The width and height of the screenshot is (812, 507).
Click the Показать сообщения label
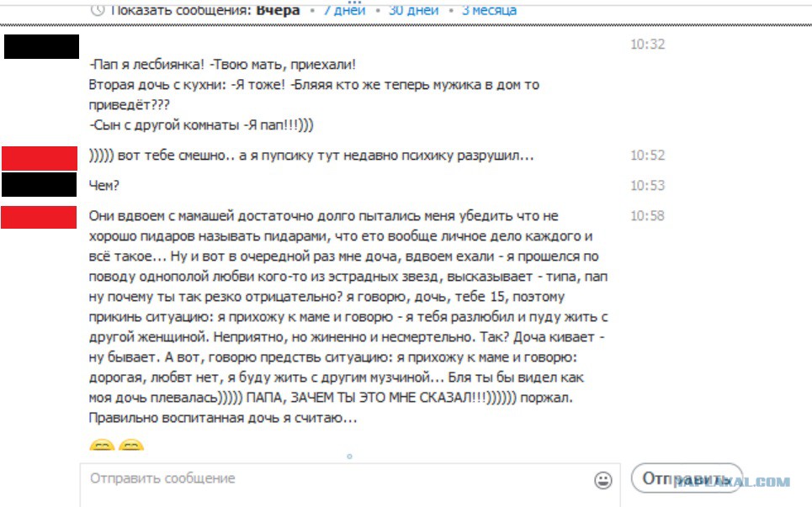coord(180,10)
